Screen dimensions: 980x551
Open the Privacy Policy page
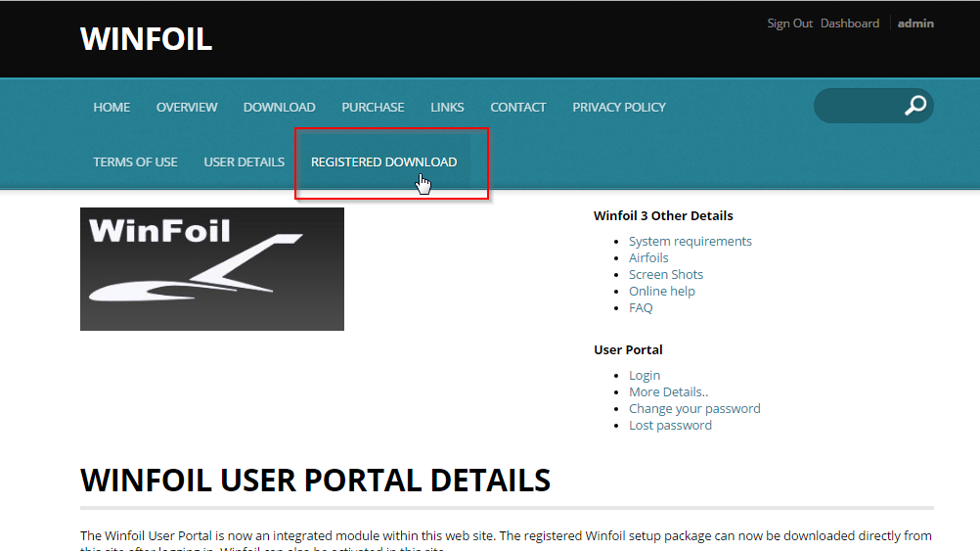click(619, 107)
